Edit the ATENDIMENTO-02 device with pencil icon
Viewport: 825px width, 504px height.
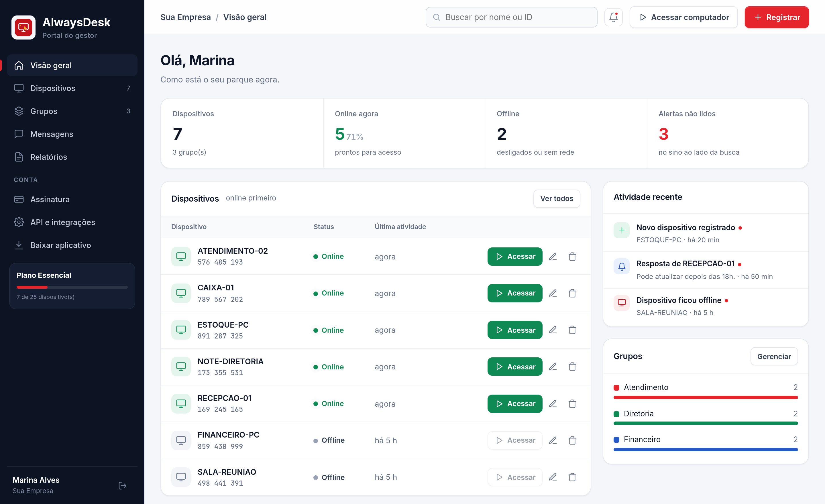pos(553,256)
